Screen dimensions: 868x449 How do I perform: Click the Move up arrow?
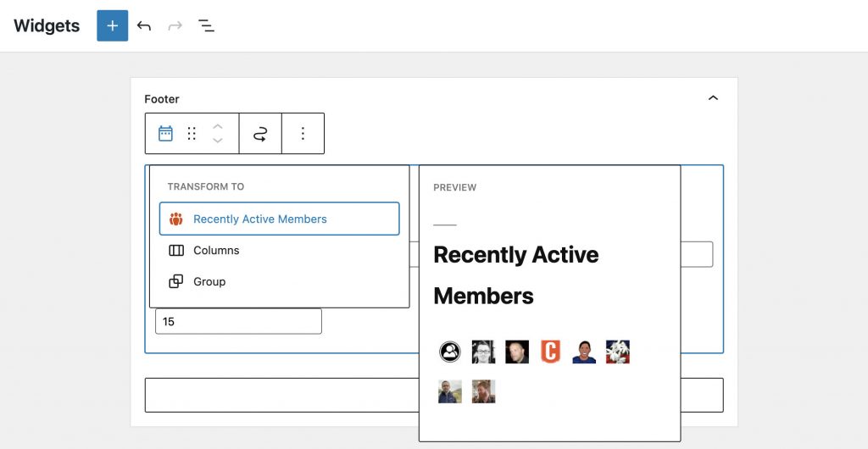point(218,126)
